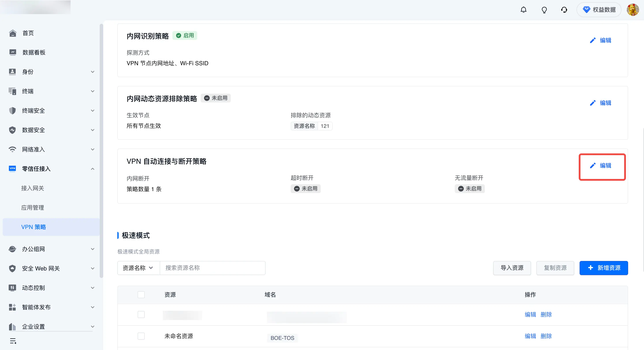Click the 动态控制 sliders icon

click(13, 288)
